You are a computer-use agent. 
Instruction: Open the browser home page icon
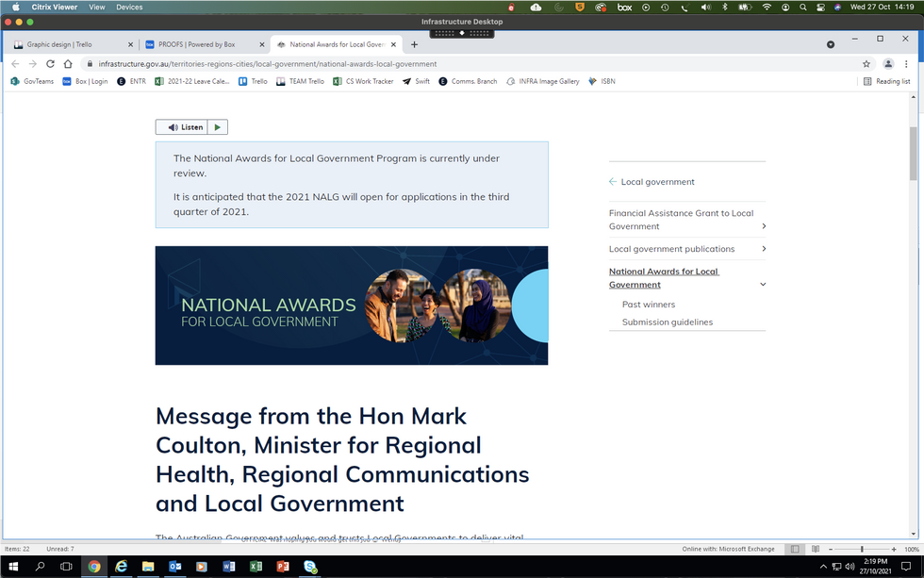click(x=68, y=63)
